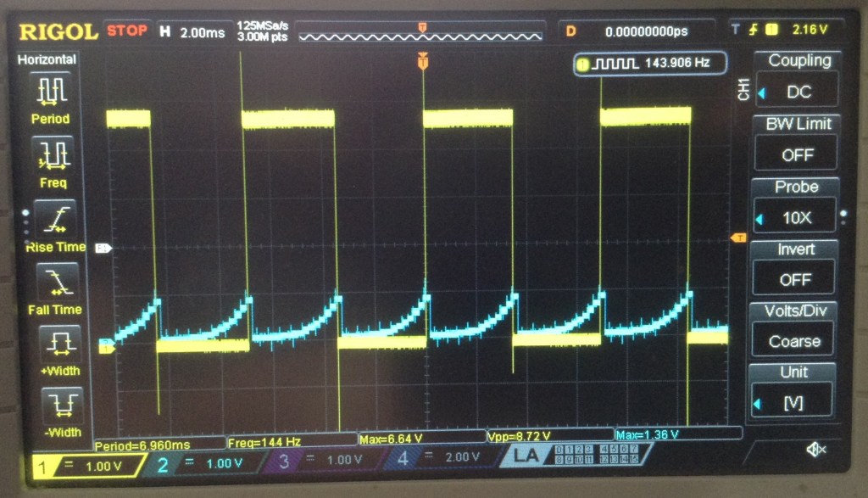
Task: Tap the orange trigger level marker
Action: point(738,238)
